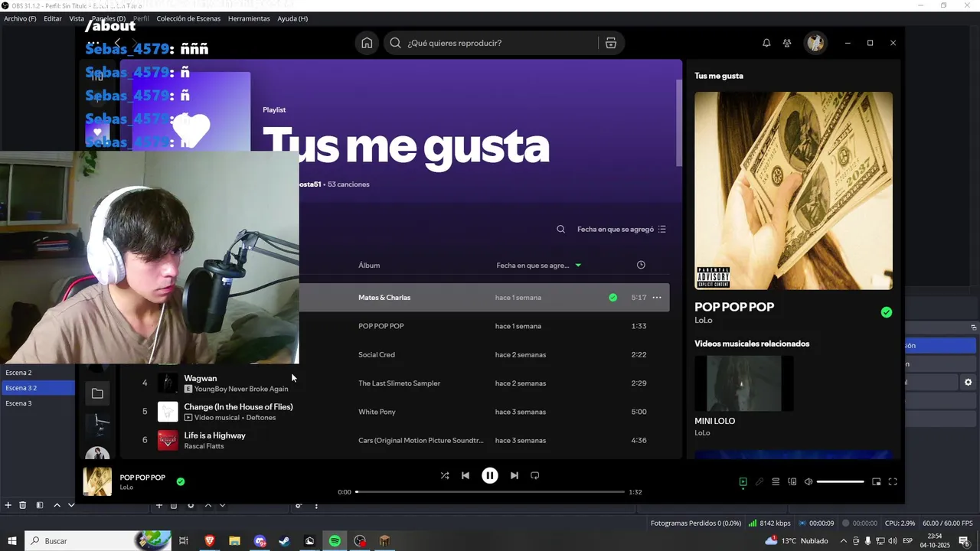Add a new scene with the plus icon
The width and height of the screenshot is (980, 551).
(x=8, y=505)
